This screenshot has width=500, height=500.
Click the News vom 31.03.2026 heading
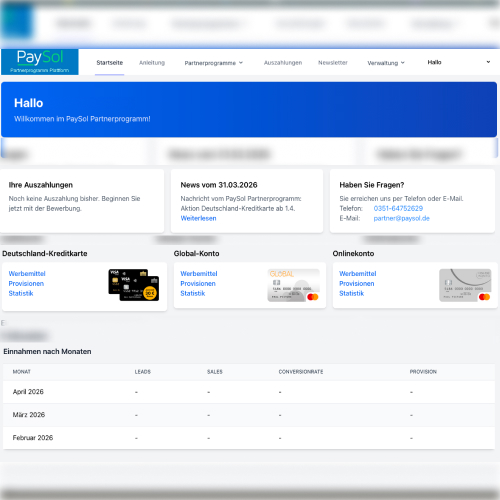(219, 185)
